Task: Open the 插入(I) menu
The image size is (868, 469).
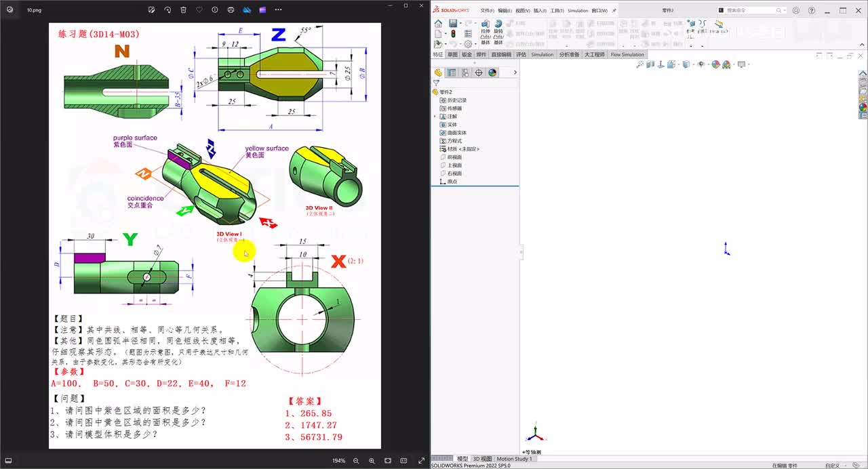Action: pos(540,11)
